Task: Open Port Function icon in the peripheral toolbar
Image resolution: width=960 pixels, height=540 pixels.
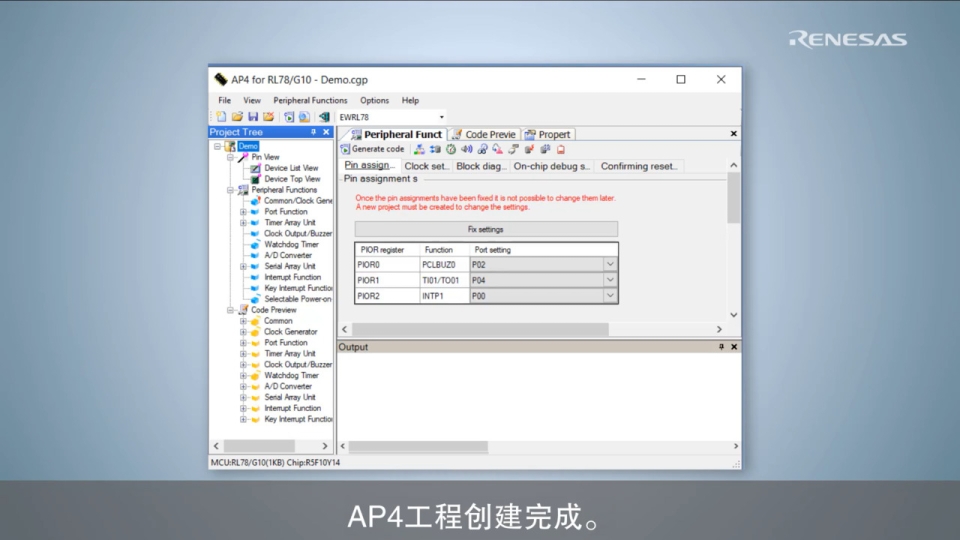Action: tap(435, 149)
